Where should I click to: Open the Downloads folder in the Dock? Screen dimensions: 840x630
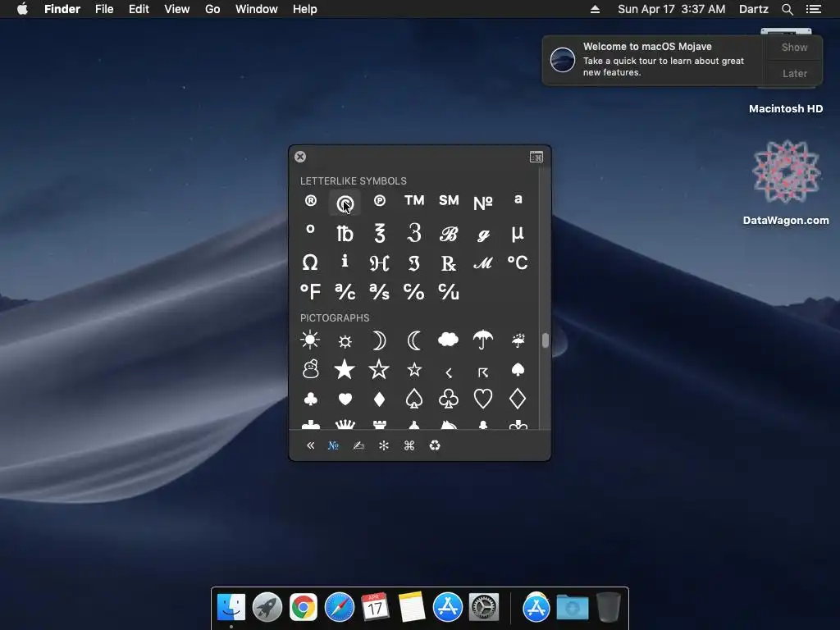[x=572, y=608]
